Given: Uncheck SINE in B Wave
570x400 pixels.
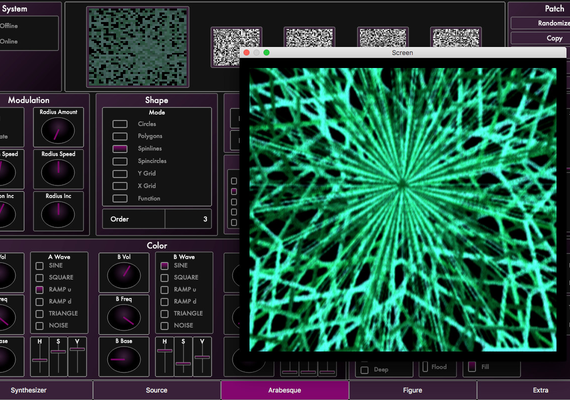Looking at the screenshot, I should pos(164,266).
